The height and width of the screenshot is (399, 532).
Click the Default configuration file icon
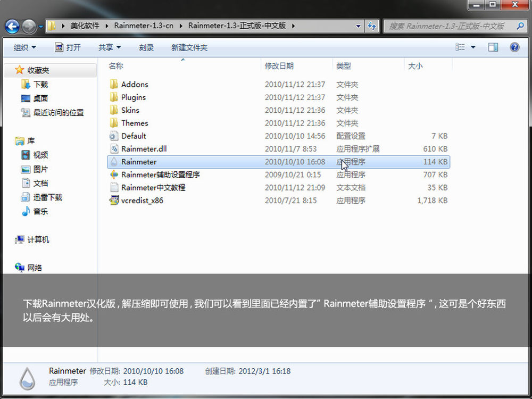(113, 136)
